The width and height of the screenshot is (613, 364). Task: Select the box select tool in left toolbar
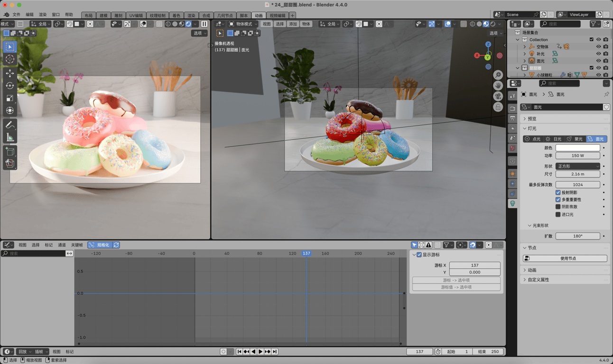10,47
